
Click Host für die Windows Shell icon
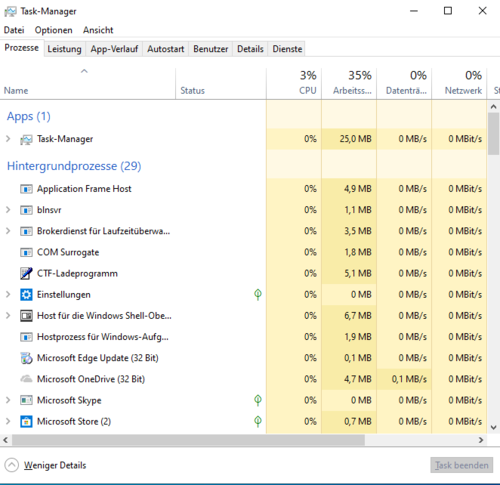tap(26, 316)
